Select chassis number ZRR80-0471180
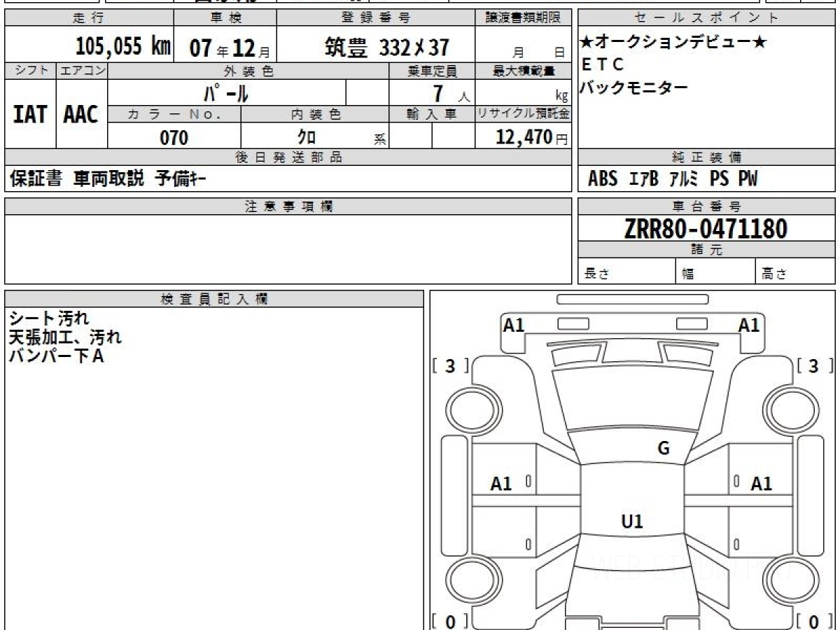Image resolution: width=840 pixels, height=630 pixels. (706, 228)
